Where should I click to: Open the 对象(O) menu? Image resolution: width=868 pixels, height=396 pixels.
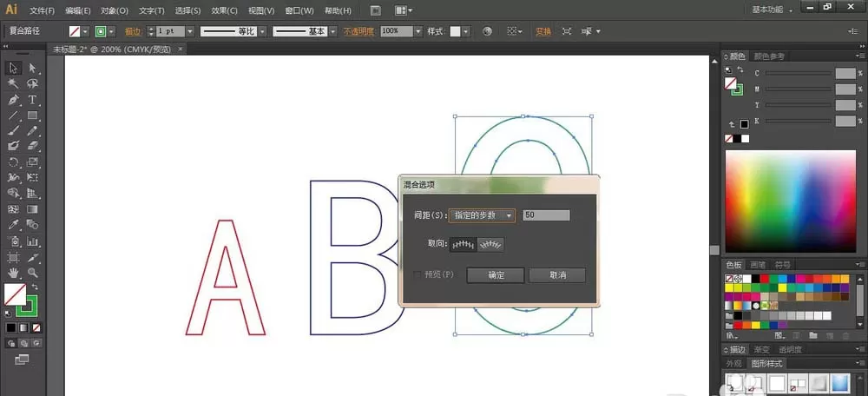(x=115, y=10)
